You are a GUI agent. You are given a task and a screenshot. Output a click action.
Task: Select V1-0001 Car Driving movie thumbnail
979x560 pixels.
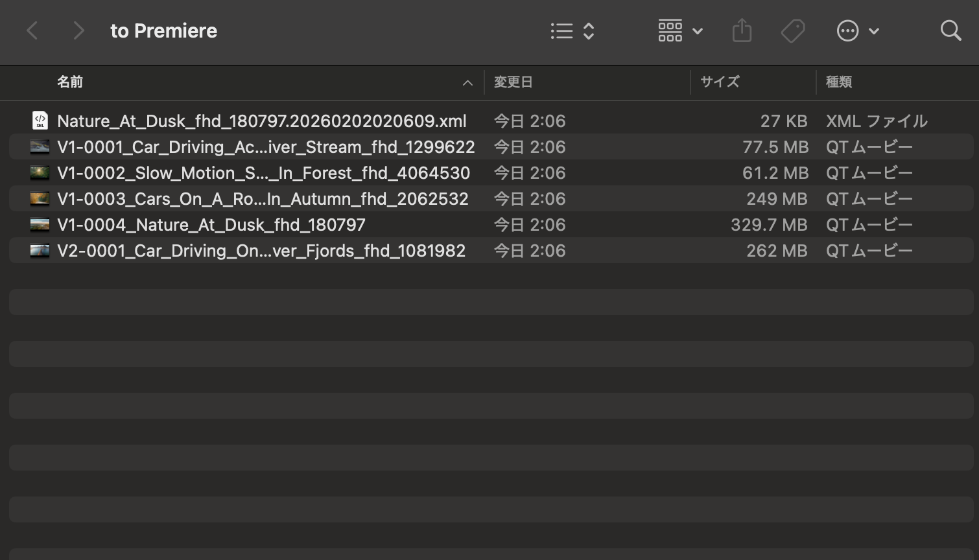(40, 147)
